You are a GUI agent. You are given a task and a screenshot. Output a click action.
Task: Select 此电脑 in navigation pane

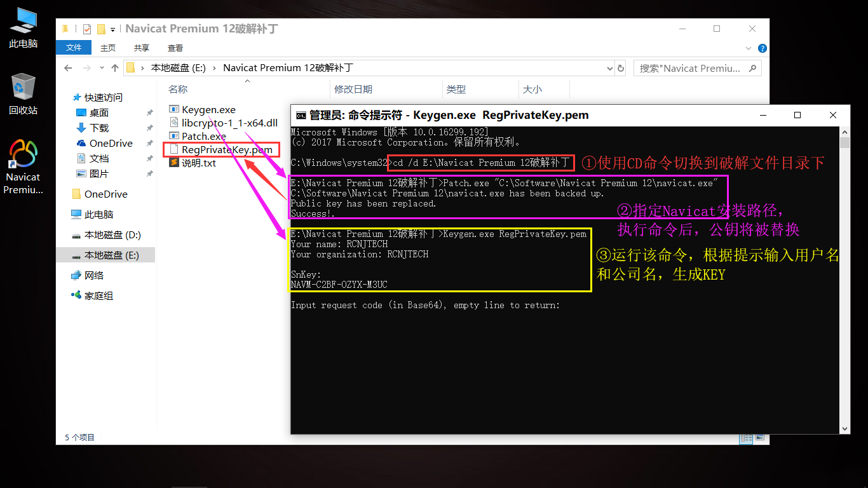coord(98,214)
